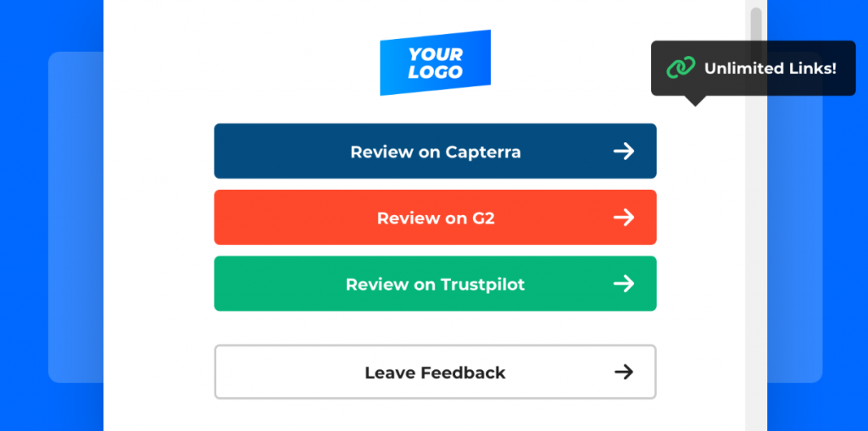Open the Review on Capterra button

(x=435, y=151)
